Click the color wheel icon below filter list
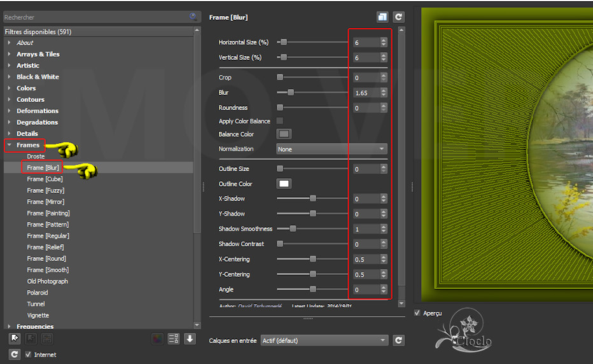The image size is (593, 364). click(x=157, y=339)
